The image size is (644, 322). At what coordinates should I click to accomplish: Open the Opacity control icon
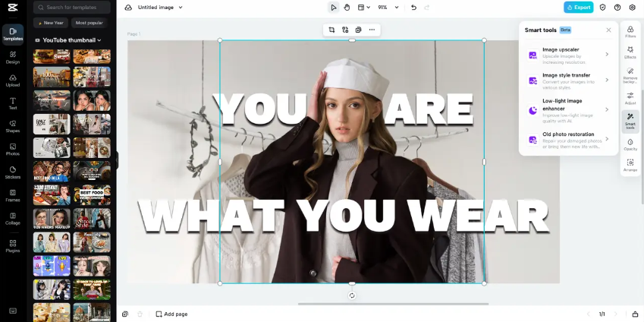[x=630, y=144]
